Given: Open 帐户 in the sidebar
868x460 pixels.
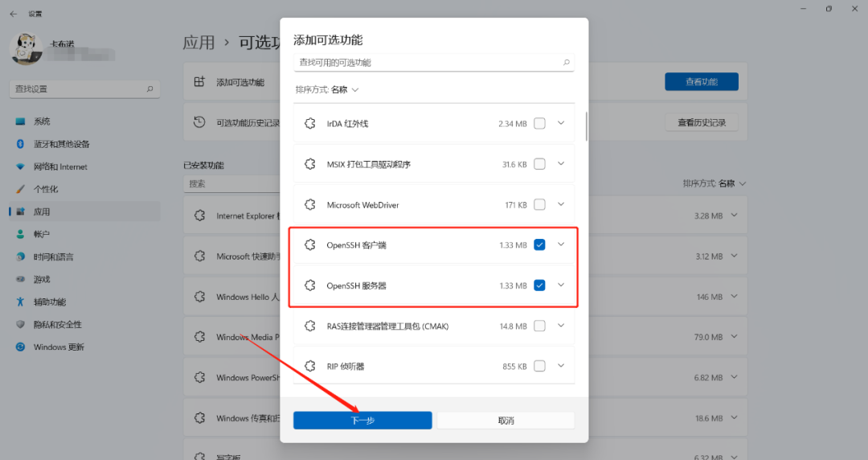Looking at the screenshot, I should pos(84,235).
